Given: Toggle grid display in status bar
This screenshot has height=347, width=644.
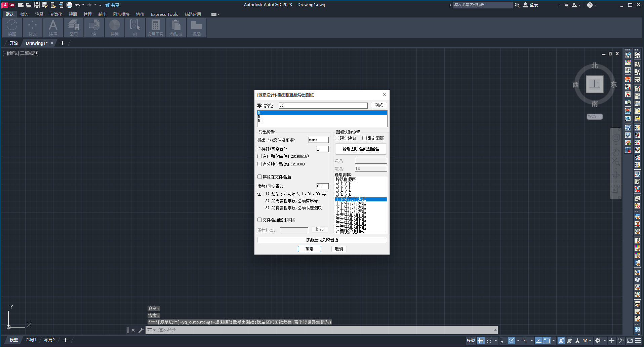Looking at the screenshot, I should tap(481, 341).
